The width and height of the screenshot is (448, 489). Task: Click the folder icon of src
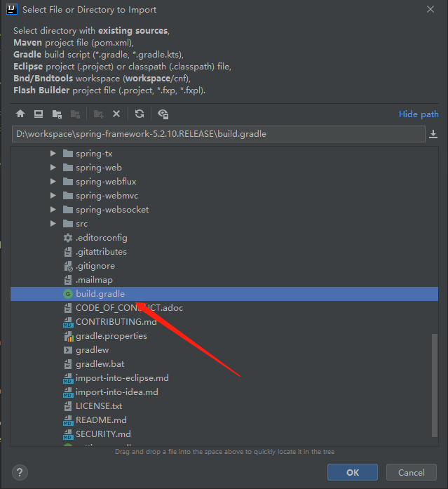click(x=68, y=224)
